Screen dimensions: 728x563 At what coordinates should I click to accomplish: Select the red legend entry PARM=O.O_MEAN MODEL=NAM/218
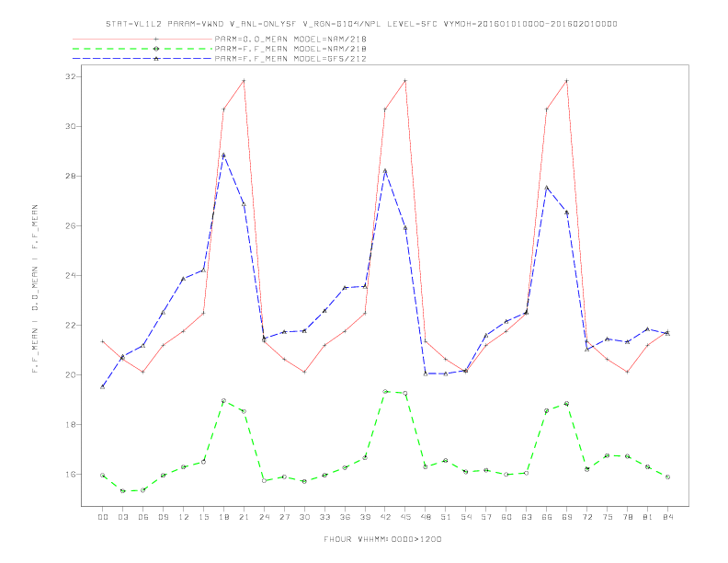pyautogui.click(x=290, y=39)
